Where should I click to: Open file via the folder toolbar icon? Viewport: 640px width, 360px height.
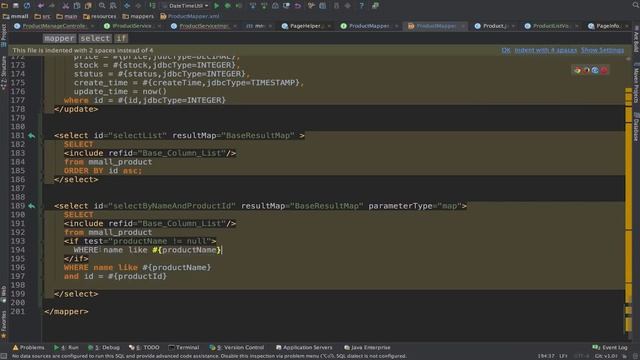tap(4, 6)
